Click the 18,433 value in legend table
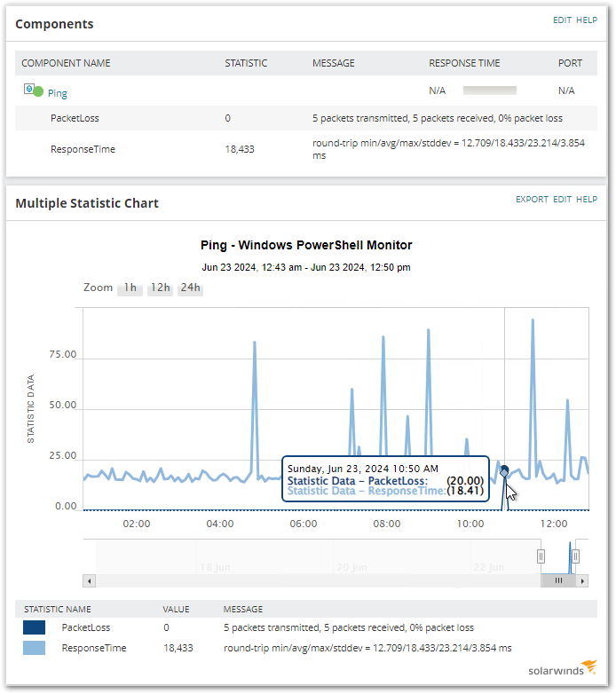The width and height of the screenshot is (616, 694). coord(178,648)
